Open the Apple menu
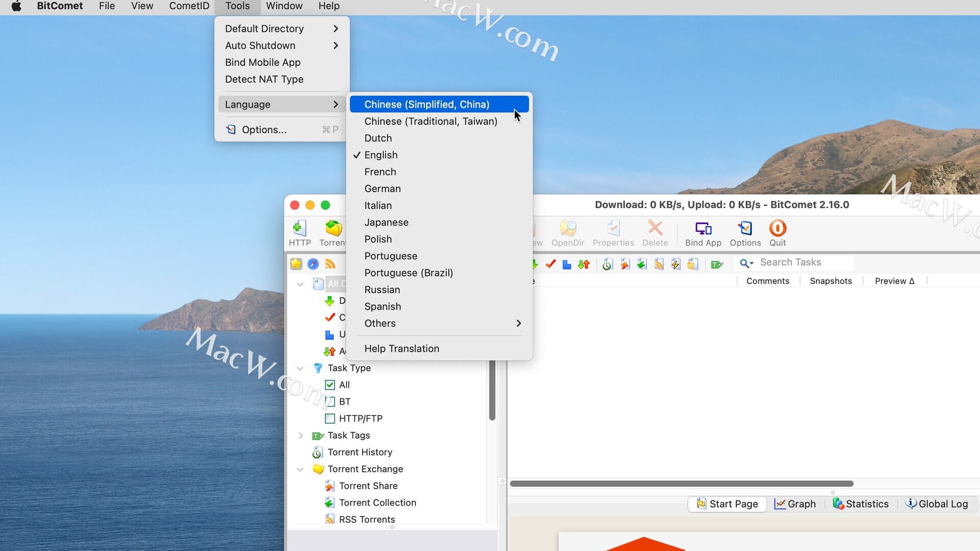The image size is (980, 551). 16,6
